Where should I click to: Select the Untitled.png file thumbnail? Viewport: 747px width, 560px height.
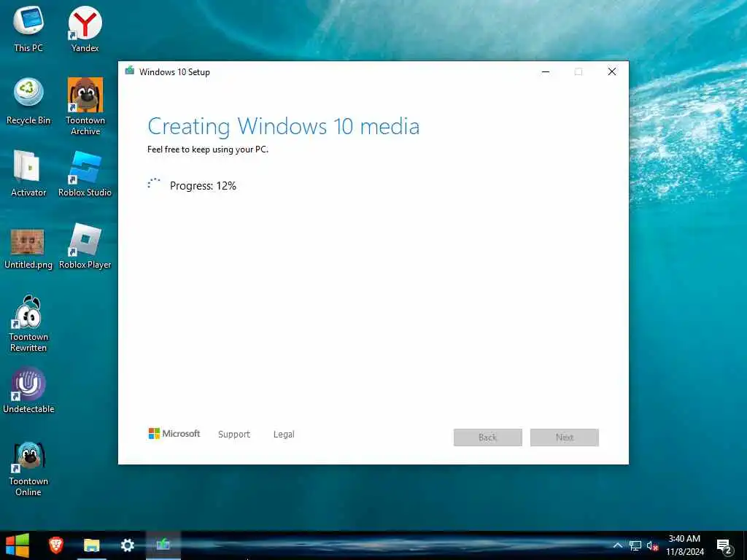tap(28, 248)
